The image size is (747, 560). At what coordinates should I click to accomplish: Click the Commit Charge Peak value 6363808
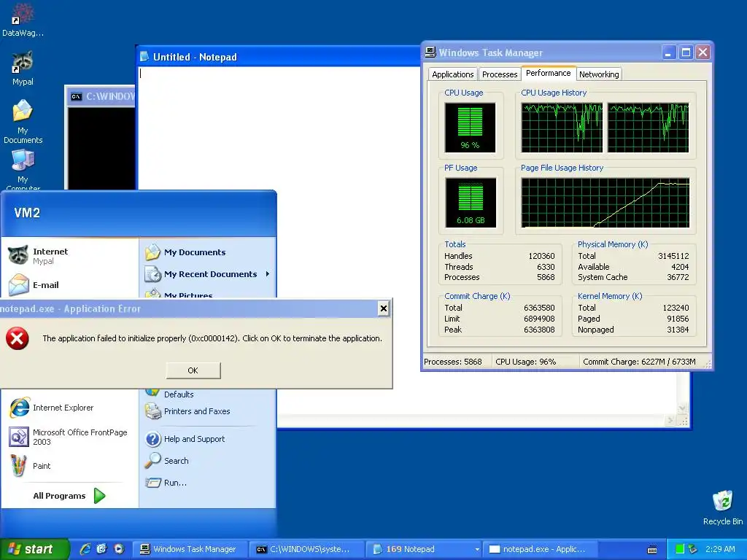pos(539,330)
